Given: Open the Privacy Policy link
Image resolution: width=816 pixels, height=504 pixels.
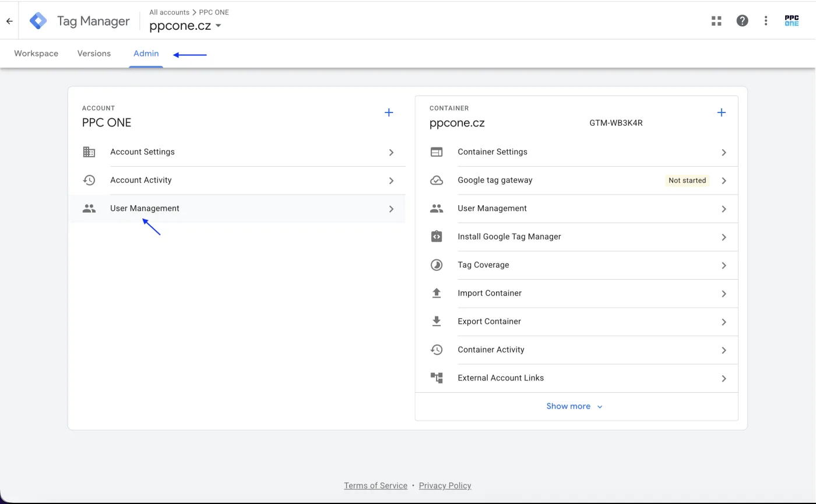Looking at the screenshot, I should pos(445,485).
